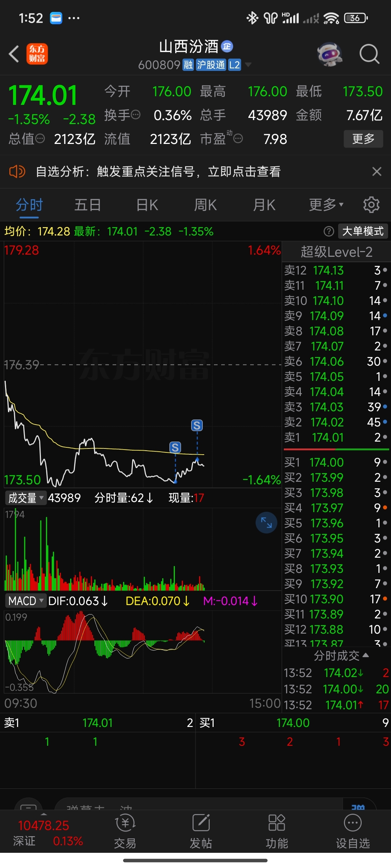
Task: Switch to 月K tab
Action: click(264, 205)
